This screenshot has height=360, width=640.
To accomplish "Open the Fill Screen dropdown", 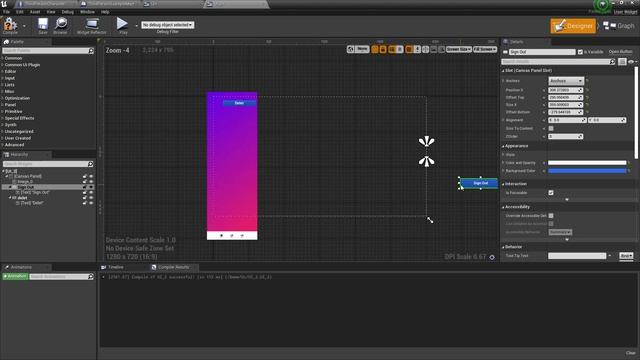I will point(485,49).
